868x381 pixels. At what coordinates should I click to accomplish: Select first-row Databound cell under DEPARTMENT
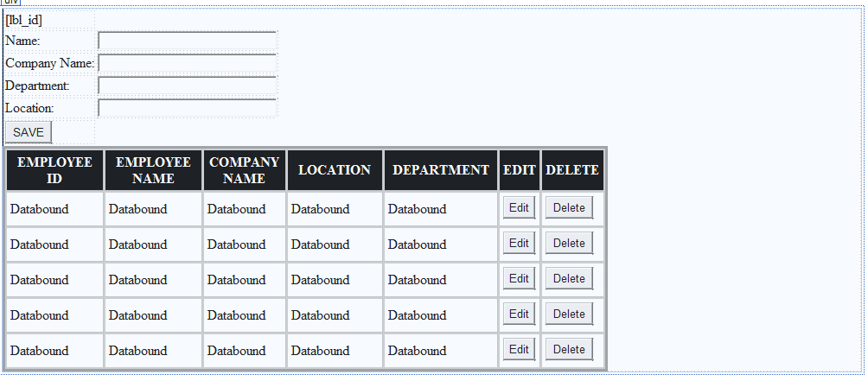click(x=441, y=209)
